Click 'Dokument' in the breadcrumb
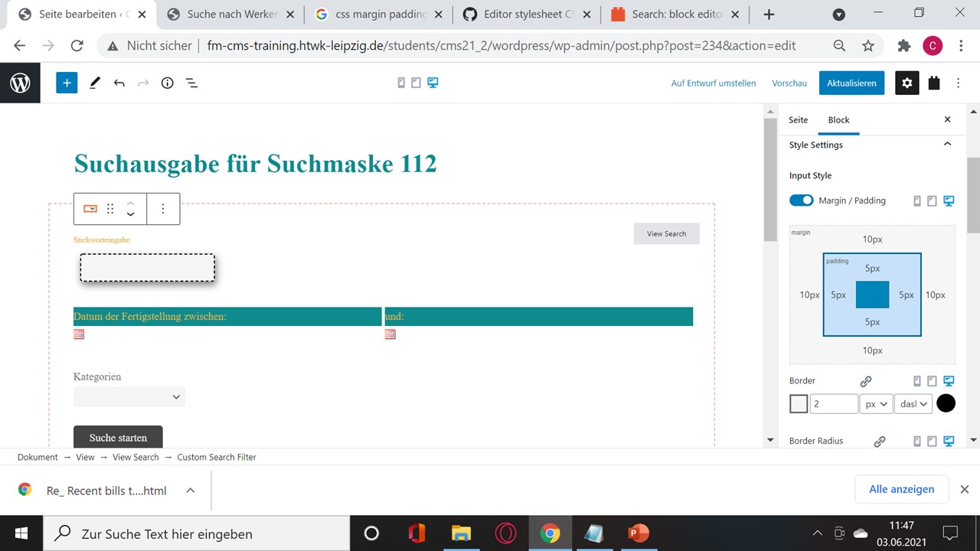The height and width of the screenshot is (551, 980). 38,457
